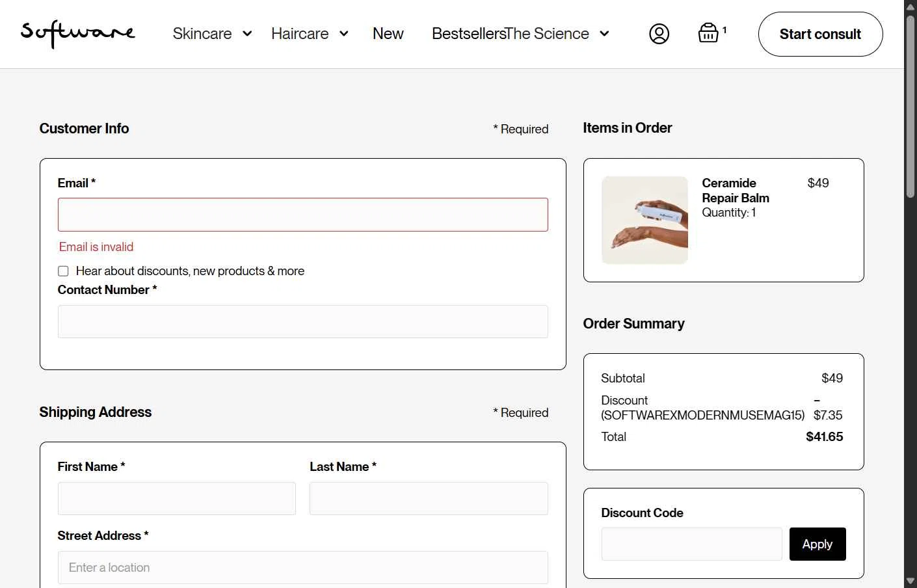This screenshot has width=917, height=588.
Task: Open the Haircare menu
Action: [x=300, y=34]
